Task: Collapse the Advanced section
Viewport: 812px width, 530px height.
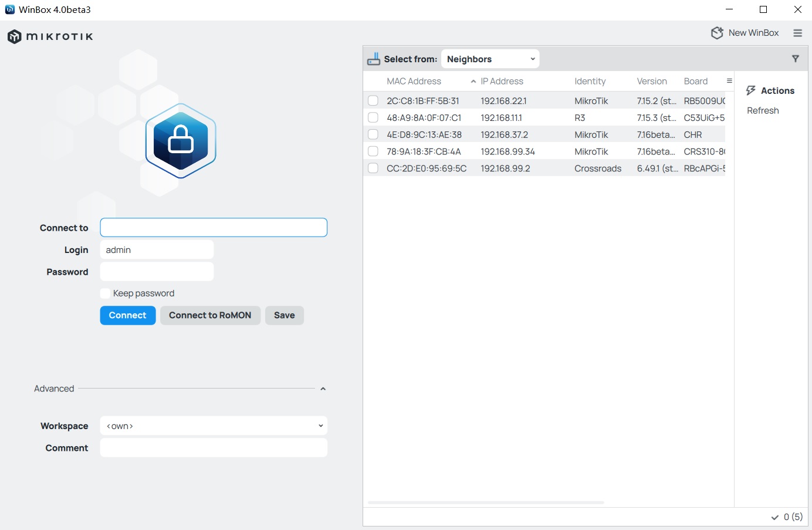Action: [x=323, y=389]
